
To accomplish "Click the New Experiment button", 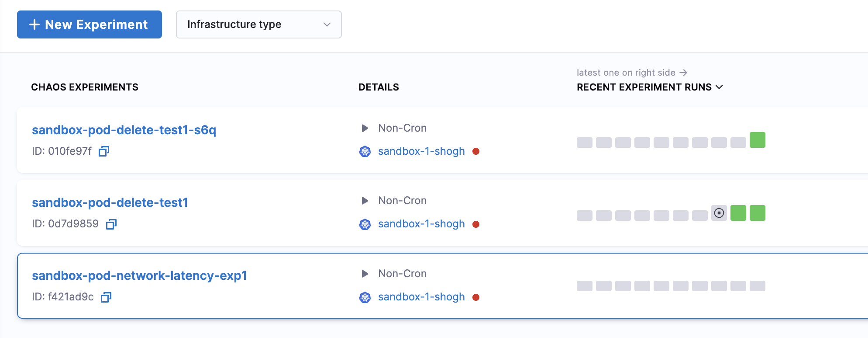I will pyautogui.click(x=90, y=24).
